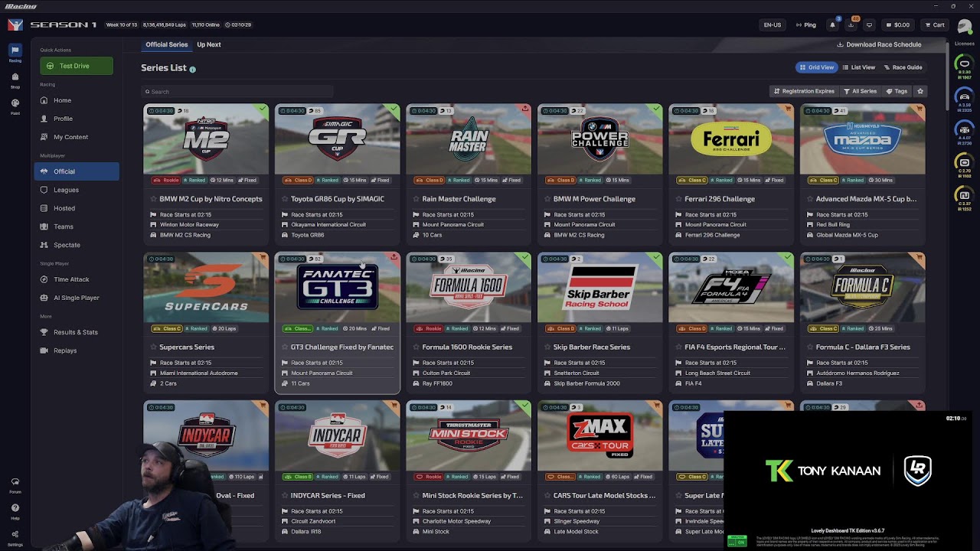The width and height of the screenshot is (980, 551).
Task: Open Hosted in the sidebar
Action: coord(77,208)
